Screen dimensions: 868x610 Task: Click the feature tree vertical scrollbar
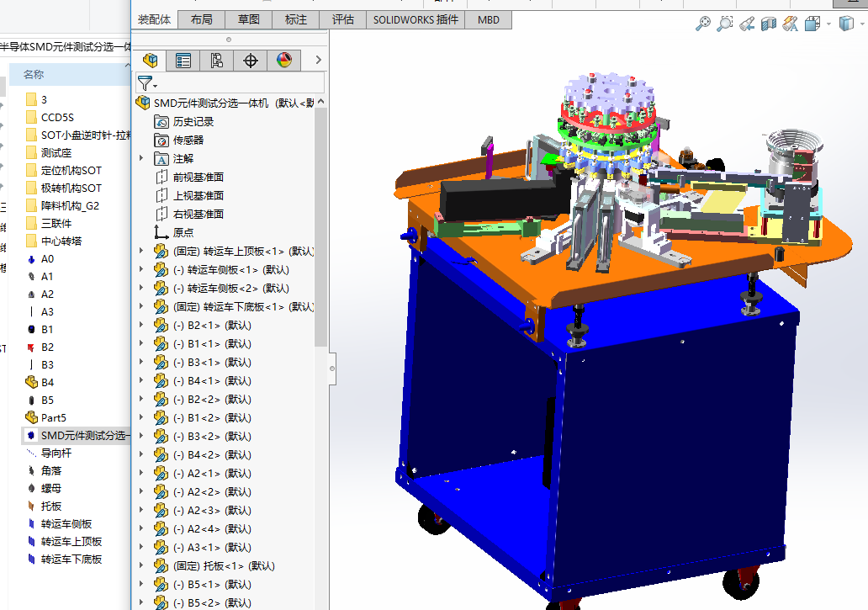point(320,227)
